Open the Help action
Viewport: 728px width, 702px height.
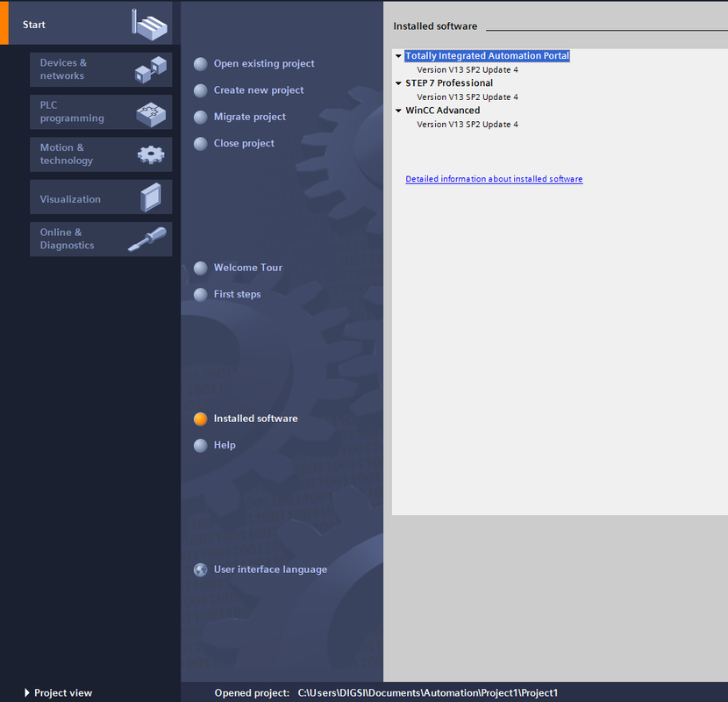point(225,445)
